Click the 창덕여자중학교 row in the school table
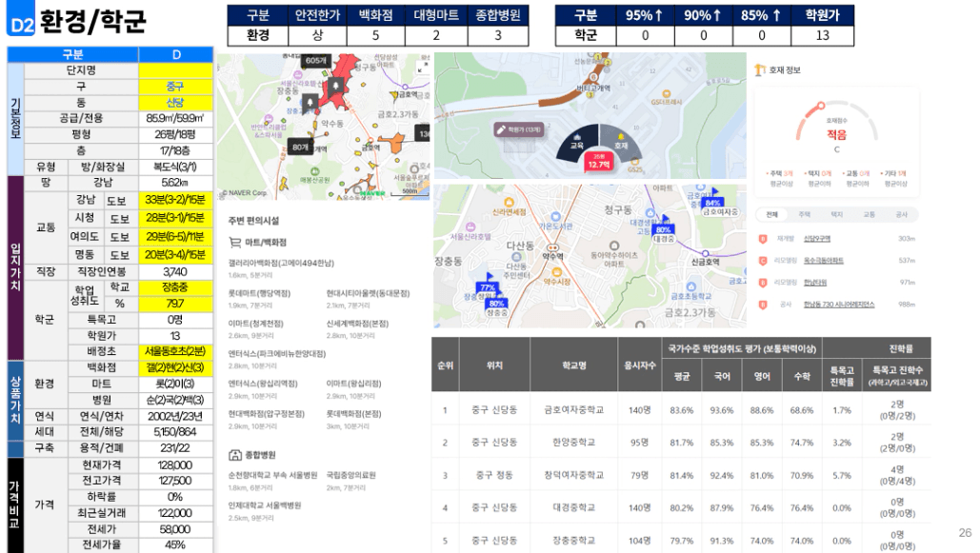Image resolution: width=980 pixels, height=553 pixels. pyautogui.click(x=681, y=475)
